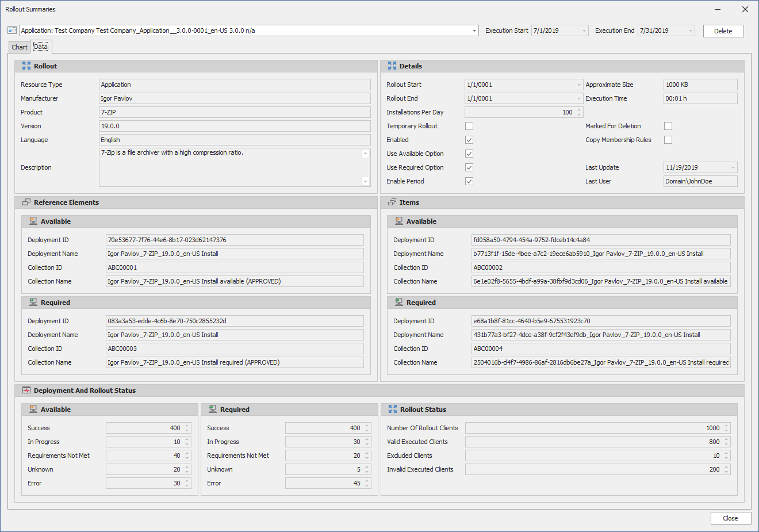The height and width of the screenshot is (532, 759).
Task: Uncheck Use Available Option checkbox
Action: (469, 154)
